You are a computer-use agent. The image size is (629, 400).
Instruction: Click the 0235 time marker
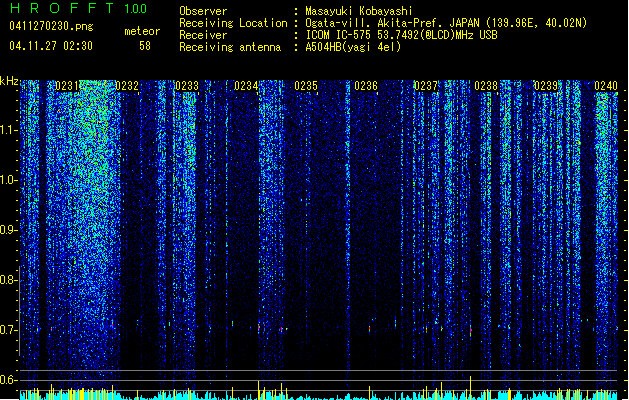pyautogui.click(x=306, y=86)
